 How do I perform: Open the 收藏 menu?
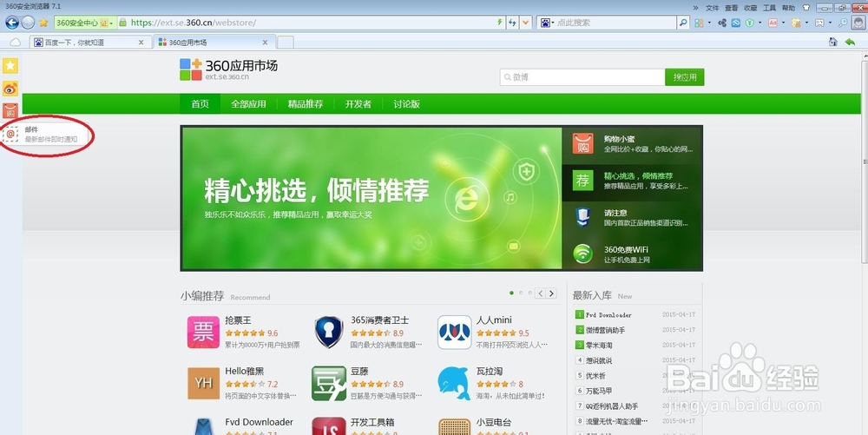tap(750, 8)
